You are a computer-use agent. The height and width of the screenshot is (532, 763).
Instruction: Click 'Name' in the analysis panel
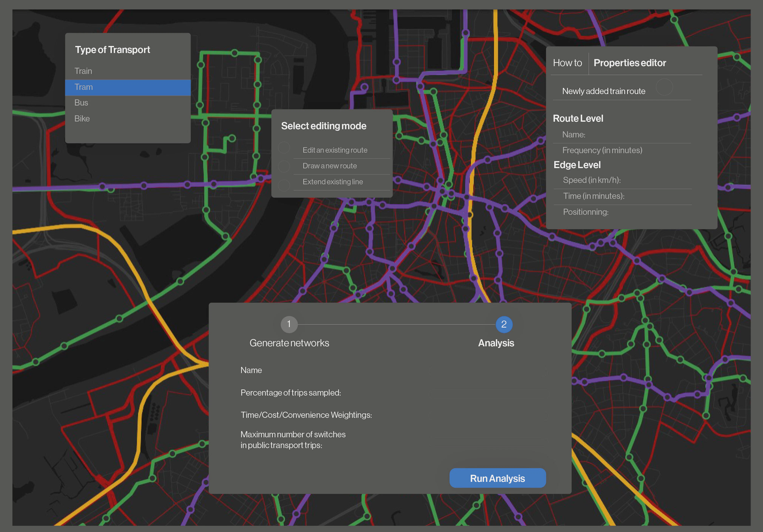(251, 370)
